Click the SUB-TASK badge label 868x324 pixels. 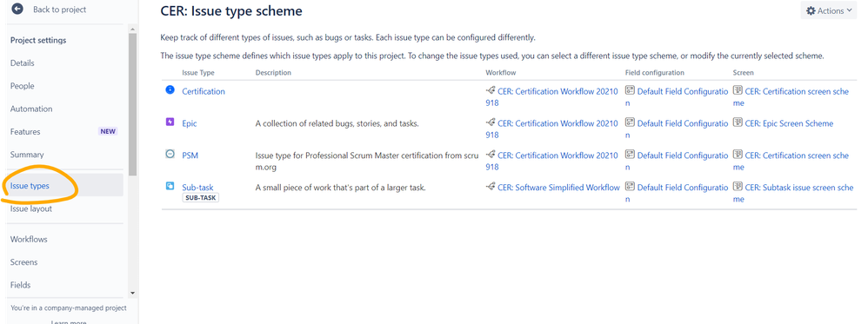(200, 197)
